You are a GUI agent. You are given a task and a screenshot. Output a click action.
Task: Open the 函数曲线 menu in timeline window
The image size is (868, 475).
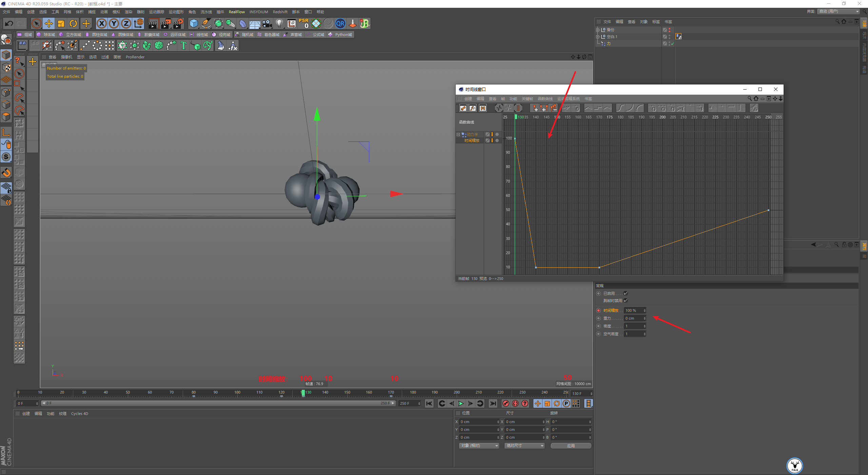coord(545,99)
